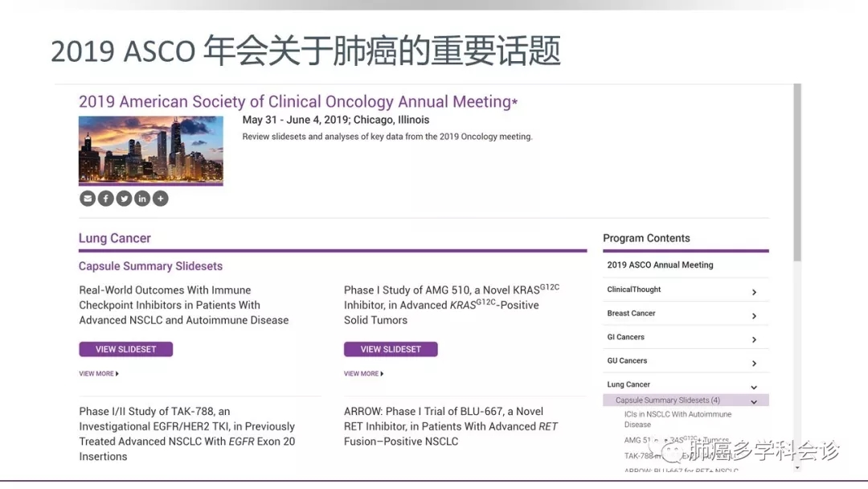
Task: Click the LinkedIn share icon
Action: (142, 199)
